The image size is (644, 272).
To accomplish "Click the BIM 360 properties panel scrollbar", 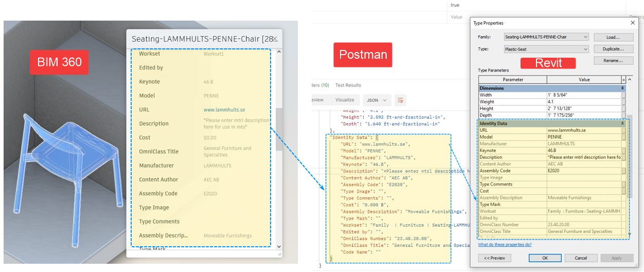I will pos(279,129).
